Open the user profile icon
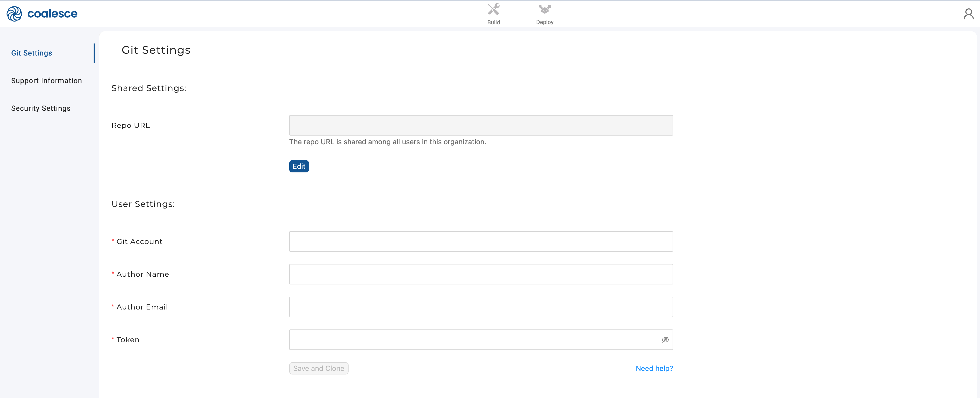980x398 pixels. tap(968, 14)
